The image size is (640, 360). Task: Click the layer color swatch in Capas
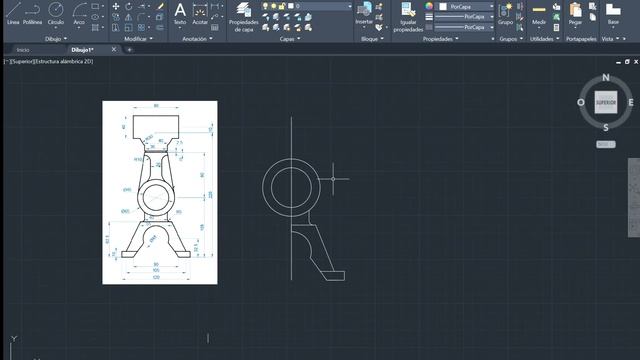(x=291, y=6)
